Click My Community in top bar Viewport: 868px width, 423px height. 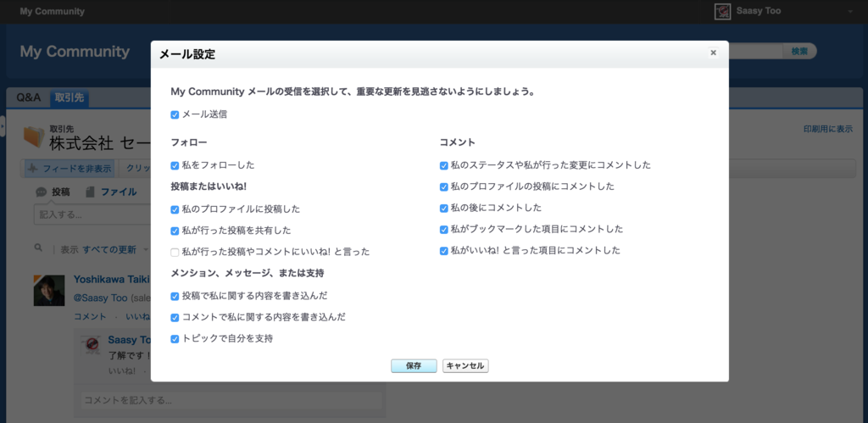coord(52,12)
